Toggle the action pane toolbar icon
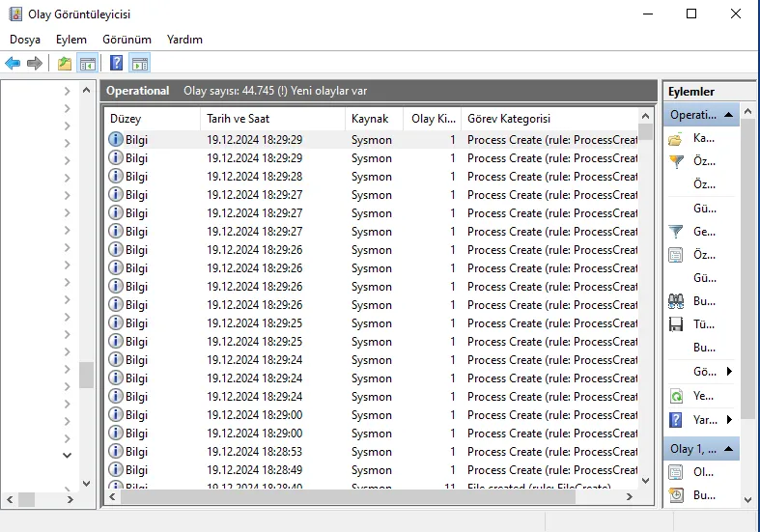This screenshot has width=760, height=532. [x=140, y=63]
